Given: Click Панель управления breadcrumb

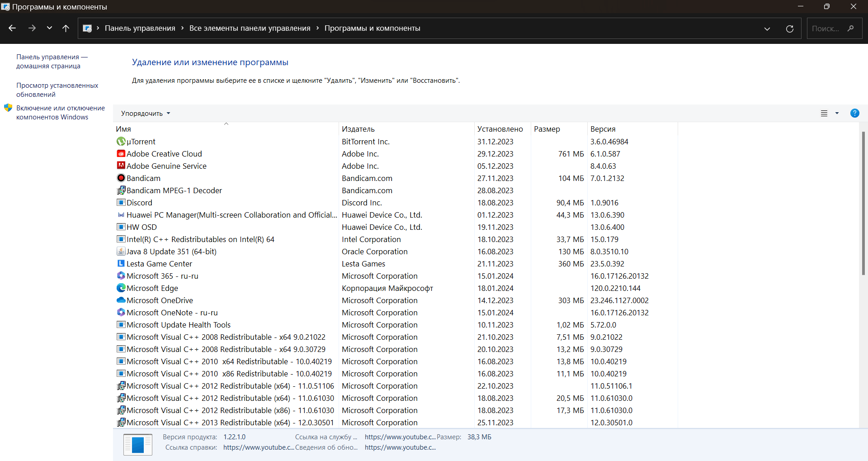Looking at the screenshot, I should coord(140,28).
